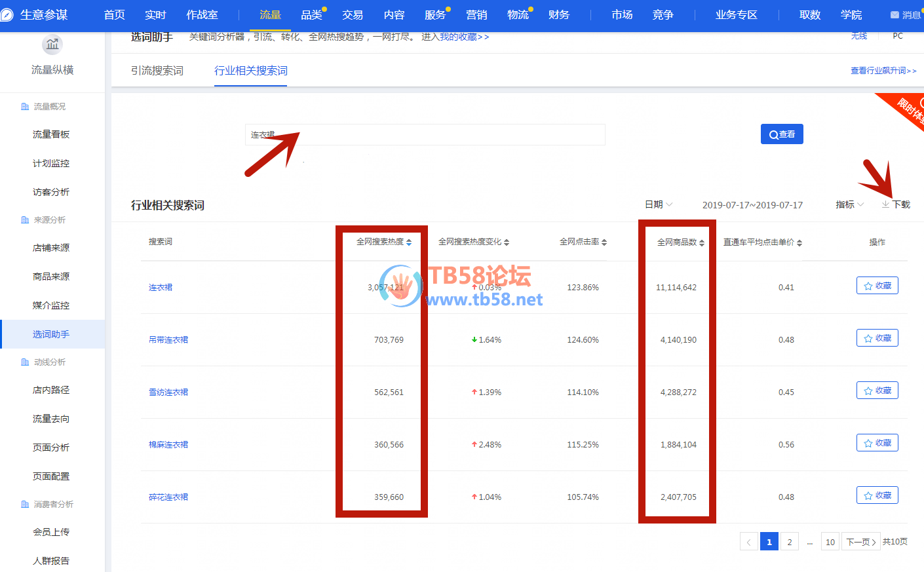Image resolution: width=924 pixels, height=572 pixels.
Task: Click the star 收藏 button for 连衣裙
Action: click(877, 286)
